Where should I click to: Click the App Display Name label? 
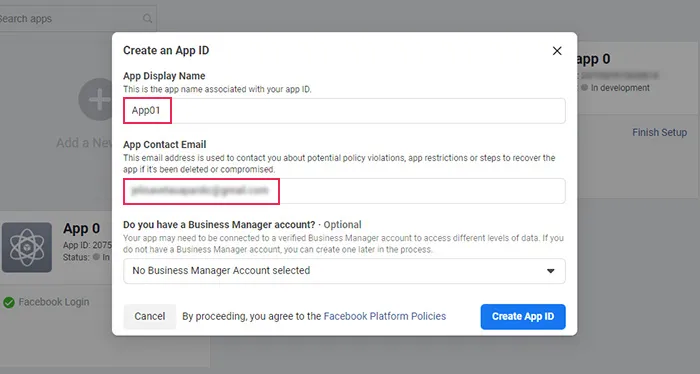click(164, 76)
